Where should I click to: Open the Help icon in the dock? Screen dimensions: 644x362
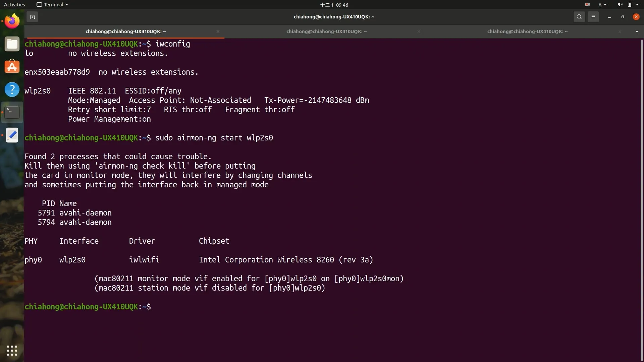(x=12, y=89)
